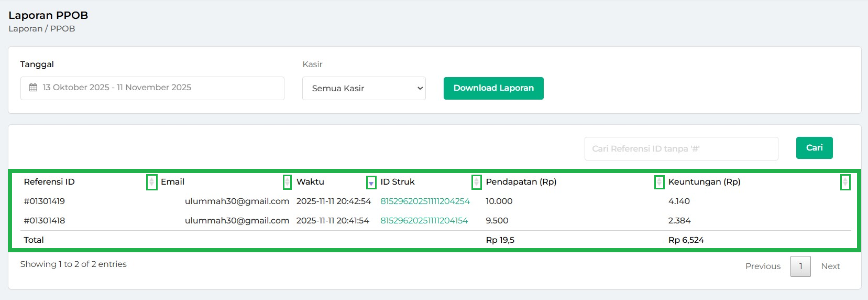Click the Laporan / PPOB breadcrumb
The height and width of the screenshot is (300, 868).
pyautogui.click(x=42, y=29)
